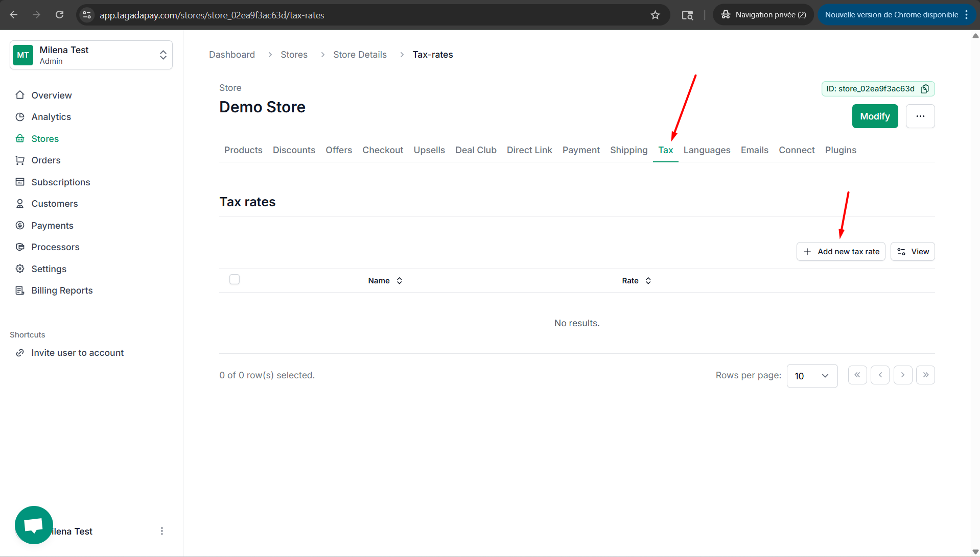Switch to the Emails tab
980x557 pixels.
point(754,150)
